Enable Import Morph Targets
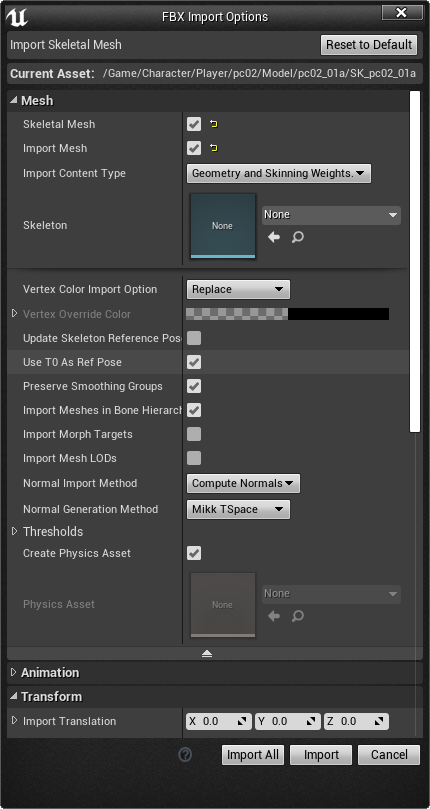The height and width of the screenshot is (809, 430). click(194, 434)
